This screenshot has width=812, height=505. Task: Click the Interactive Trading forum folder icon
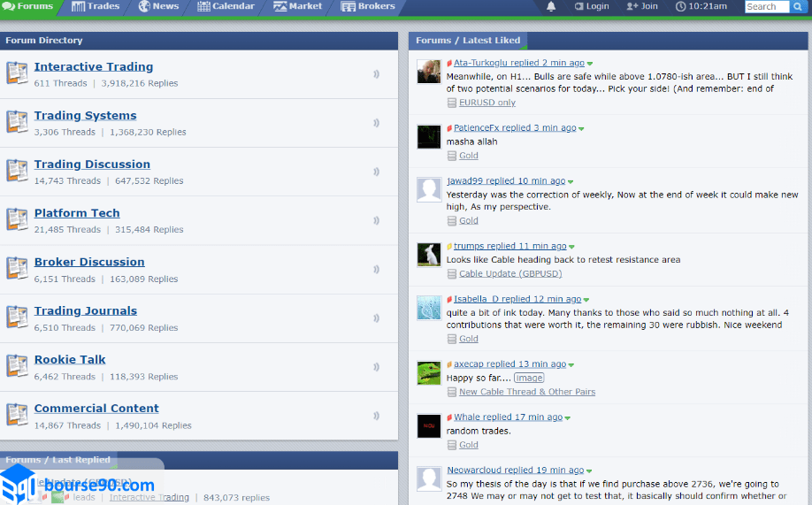17,73
